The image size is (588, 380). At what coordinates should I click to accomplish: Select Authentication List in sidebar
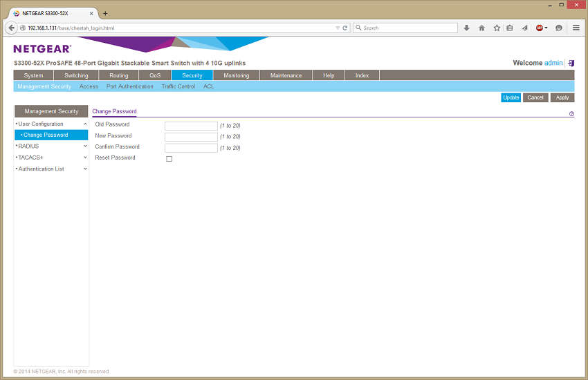point(42,169)
